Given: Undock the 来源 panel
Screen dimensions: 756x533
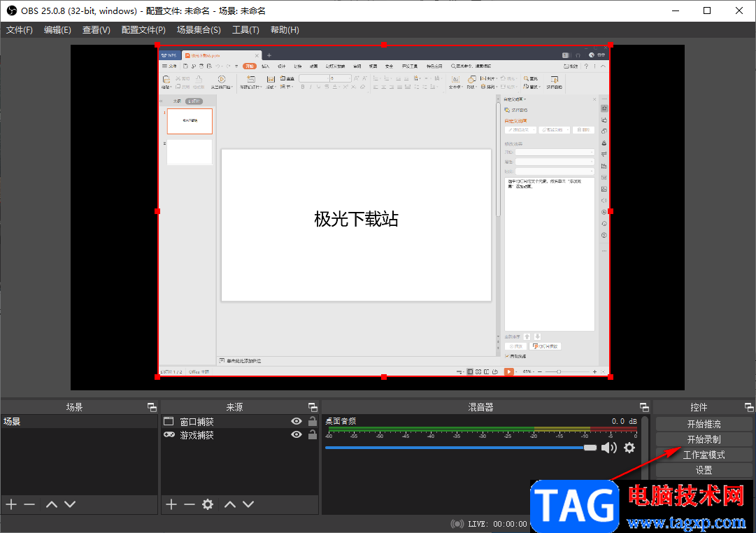Looking at the screenshot, I should 313,407.
